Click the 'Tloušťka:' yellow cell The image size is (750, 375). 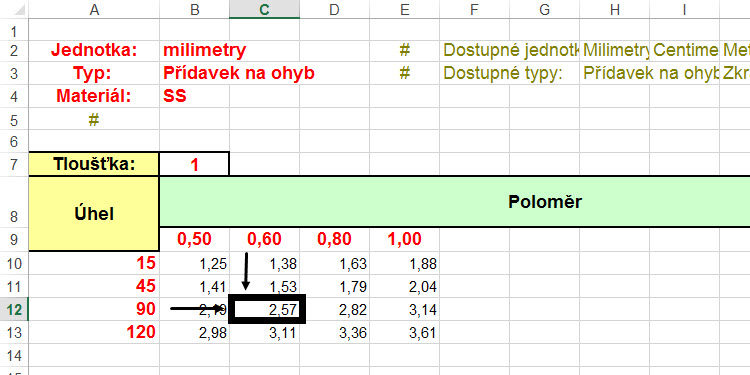tap(94, 165)
